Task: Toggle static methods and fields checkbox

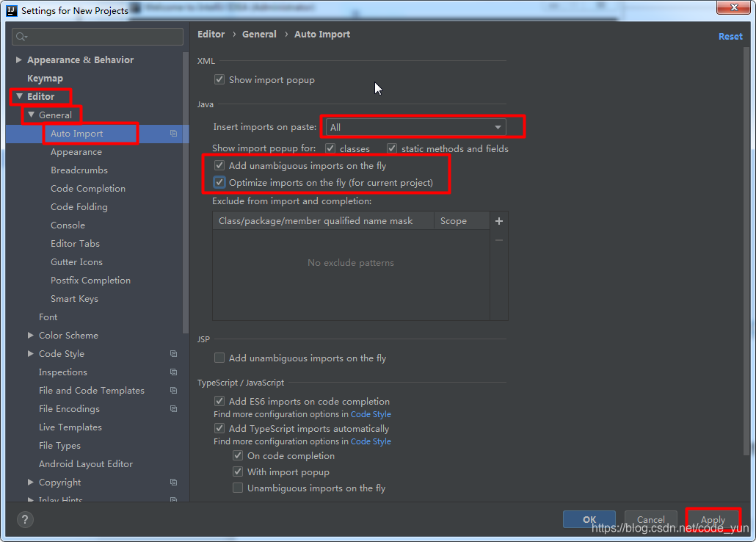Action: pos(392,148)
